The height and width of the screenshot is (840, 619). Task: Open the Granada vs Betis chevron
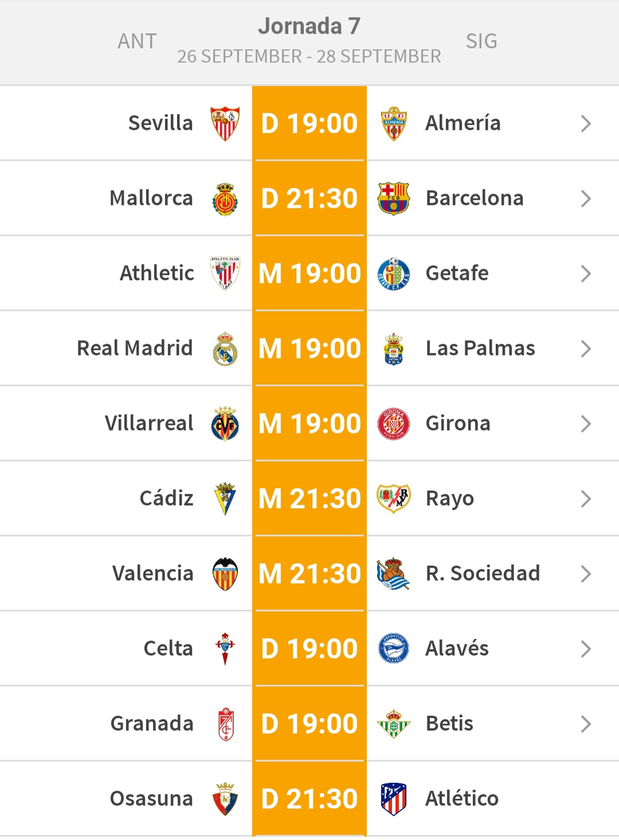coord(585,724)
